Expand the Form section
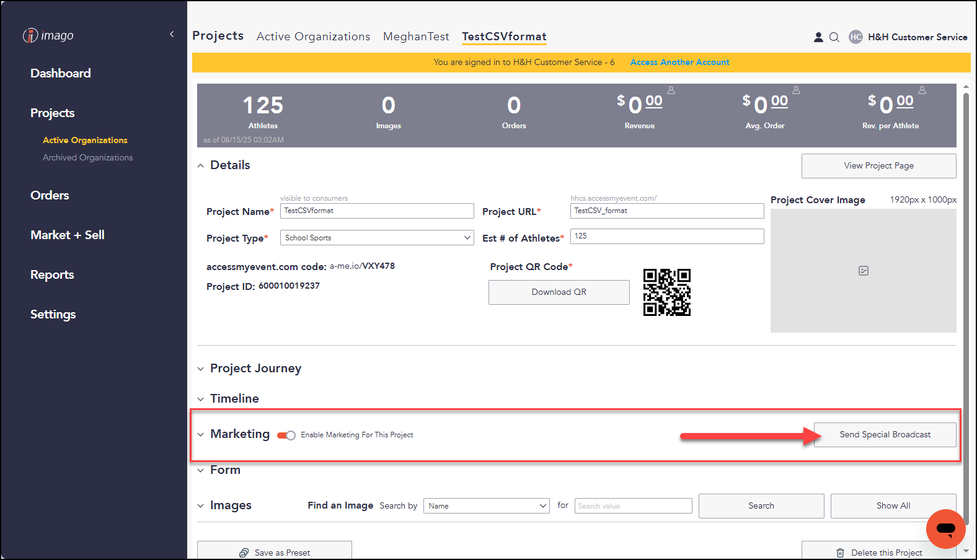This screenshot has width=977, height=560. 200,471
